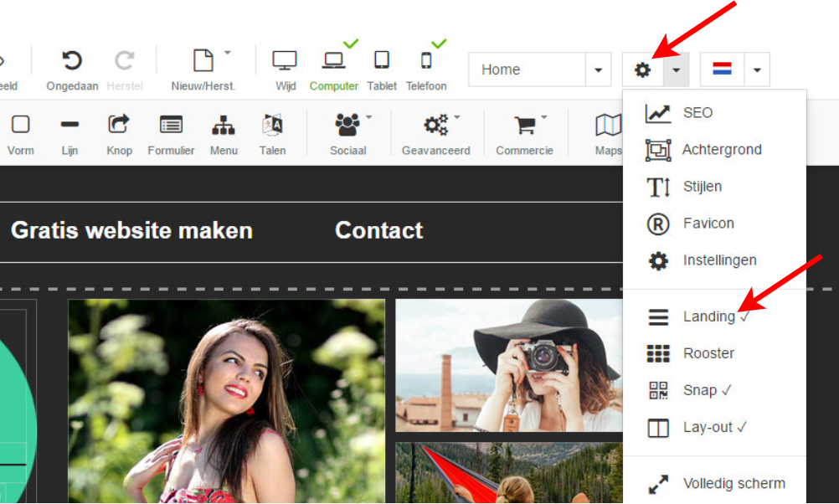Open the Talen tool
The image size is (839, 504).
point(273,134)
